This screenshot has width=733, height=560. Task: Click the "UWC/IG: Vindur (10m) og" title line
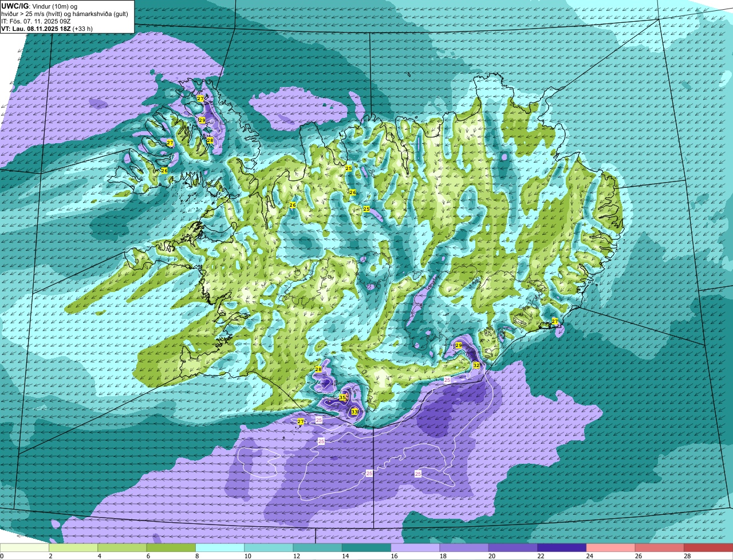coord(39,6)
